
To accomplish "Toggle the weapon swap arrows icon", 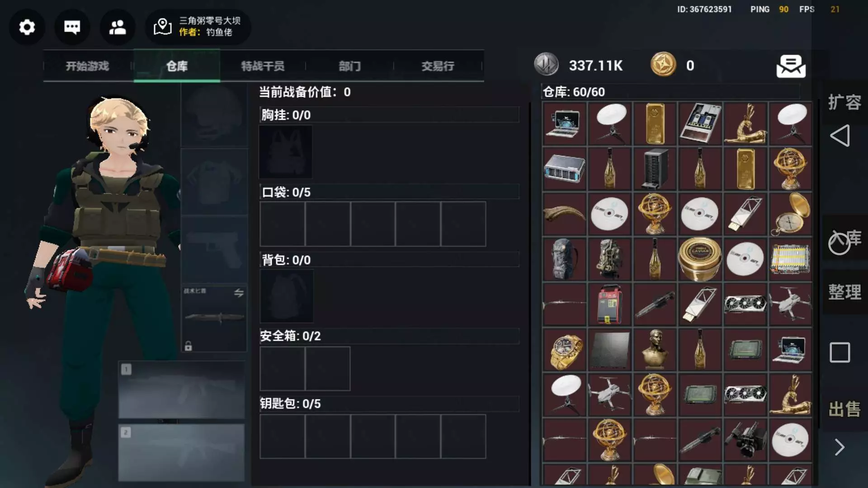I will click(x=239, y=292).
